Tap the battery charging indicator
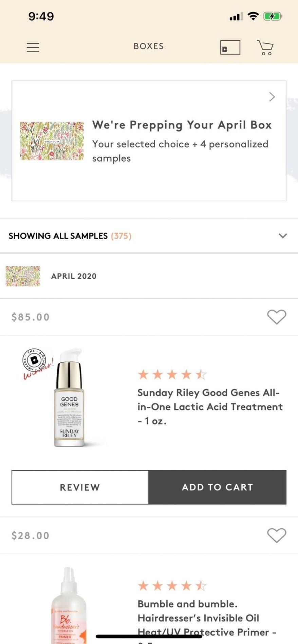The width and height of the screenshot is (298, 644). (273, 16)
